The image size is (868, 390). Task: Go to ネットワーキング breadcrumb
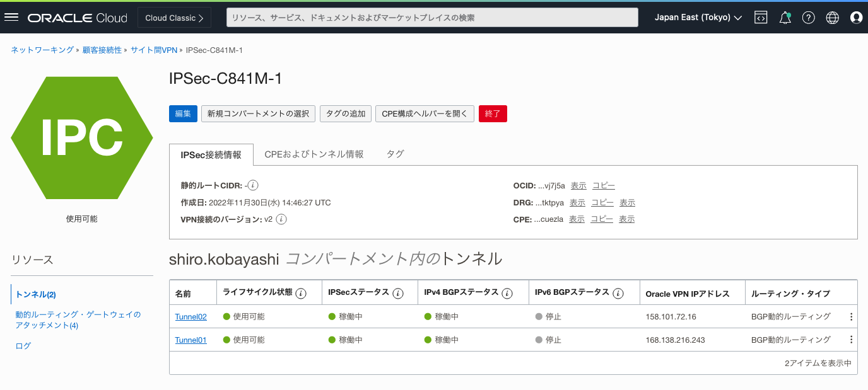42,50
